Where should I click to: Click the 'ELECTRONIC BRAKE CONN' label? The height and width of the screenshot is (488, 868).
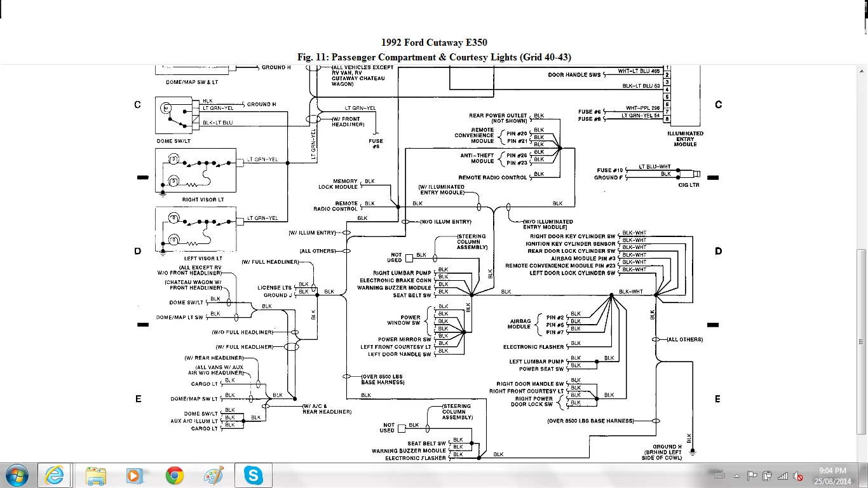coord(395,281)
